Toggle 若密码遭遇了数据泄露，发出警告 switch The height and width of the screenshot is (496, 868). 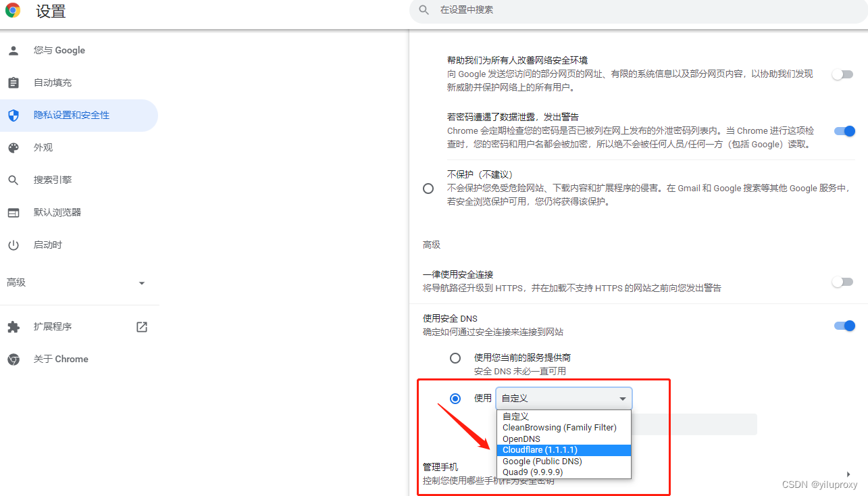pyautogui.click(x=844, y=131)
